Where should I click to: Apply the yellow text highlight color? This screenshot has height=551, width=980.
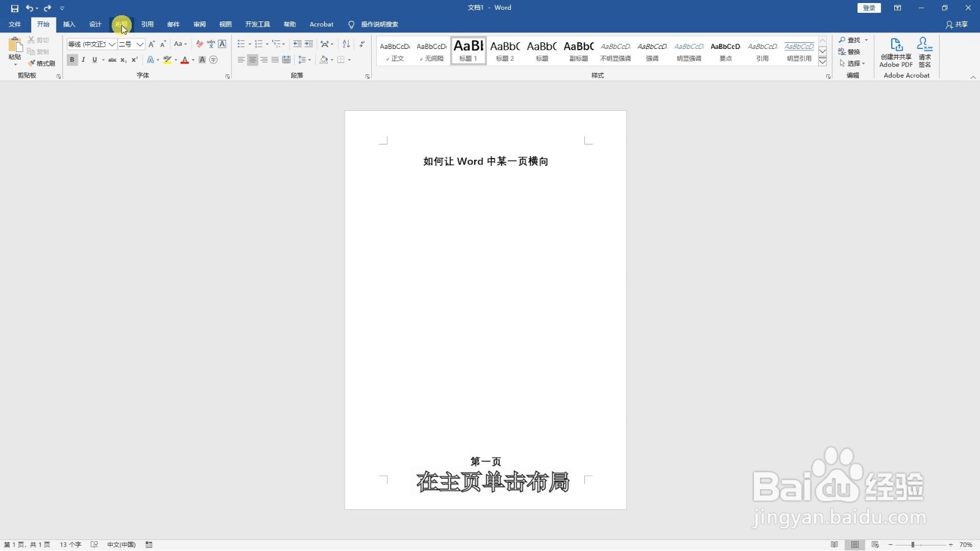pos(167,60)
